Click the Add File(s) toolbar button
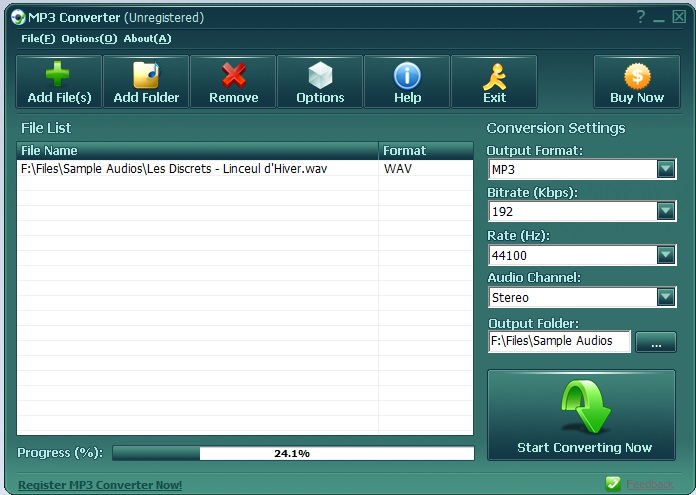 pyautogui.click(x=59, y=82)
